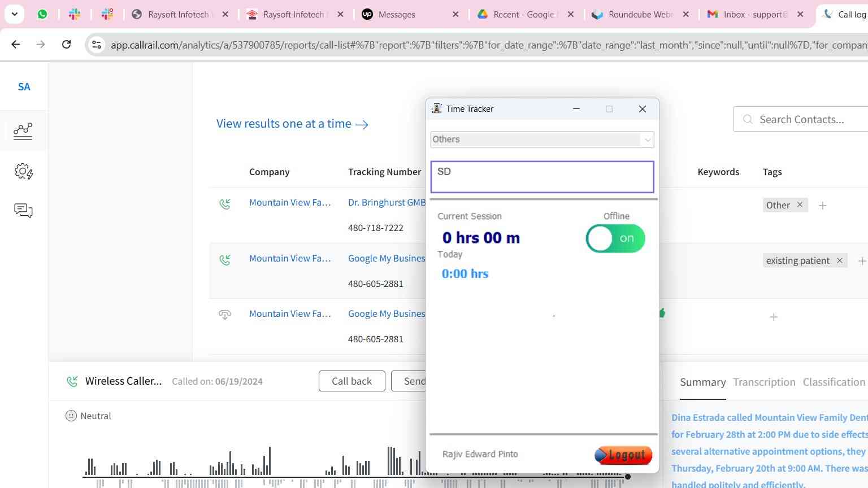Open the browser tab search dropdown
The height and width of the screenshot is (488, 868).
(x=14, y=14)
